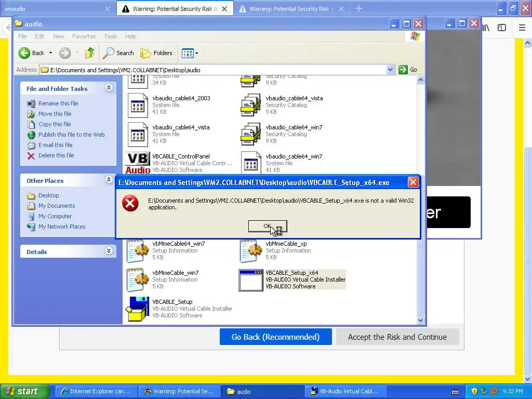Click Delete this file
Viewport: 532px width, 399px height.
56,155
